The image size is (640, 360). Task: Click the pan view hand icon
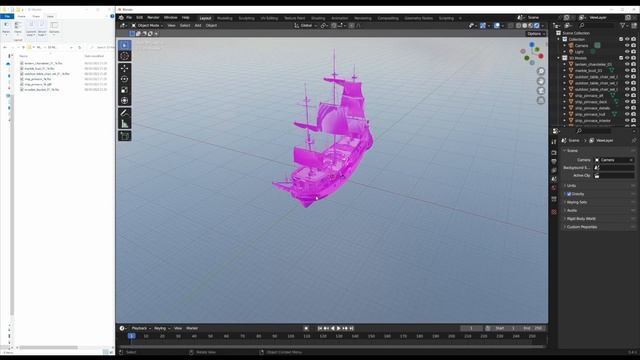pos(541,81)
